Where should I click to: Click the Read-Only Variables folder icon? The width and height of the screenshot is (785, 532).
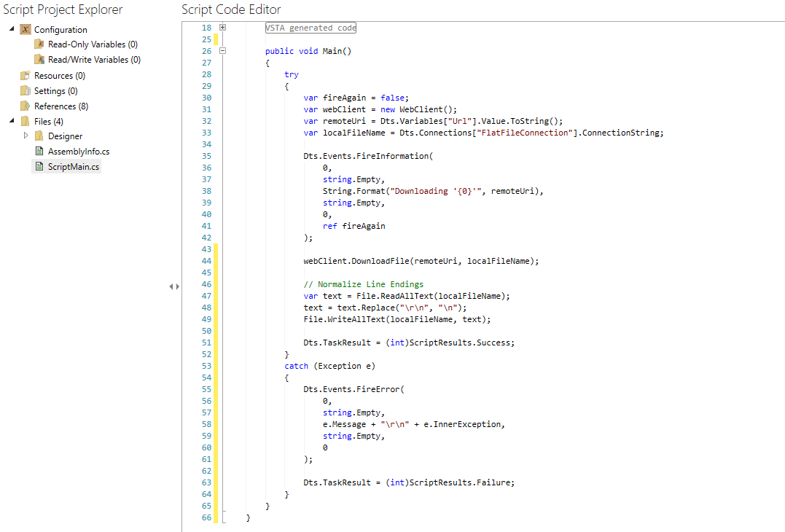(x=39, y=44)
